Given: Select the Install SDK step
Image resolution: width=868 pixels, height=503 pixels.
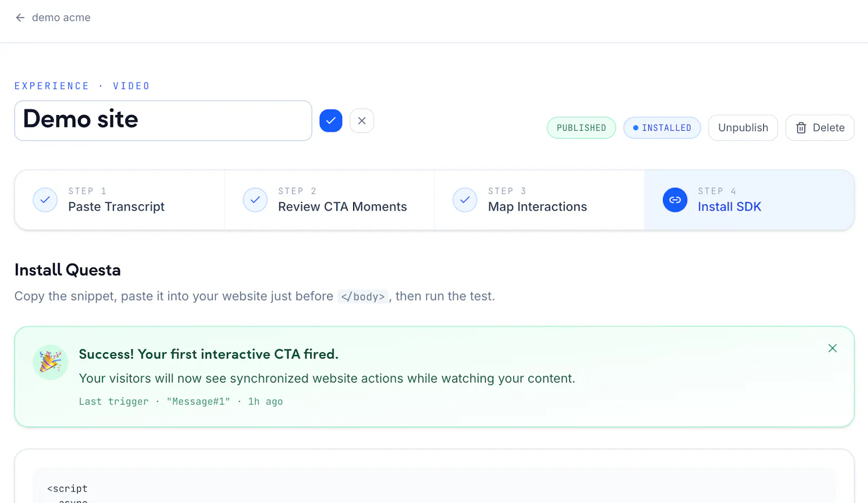Looking at the screenshot, I should coord(749,200).
